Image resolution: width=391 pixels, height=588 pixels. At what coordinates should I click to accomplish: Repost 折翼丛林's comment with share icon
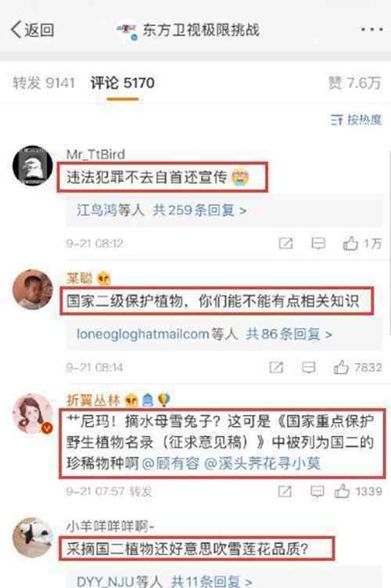point(285,491)
